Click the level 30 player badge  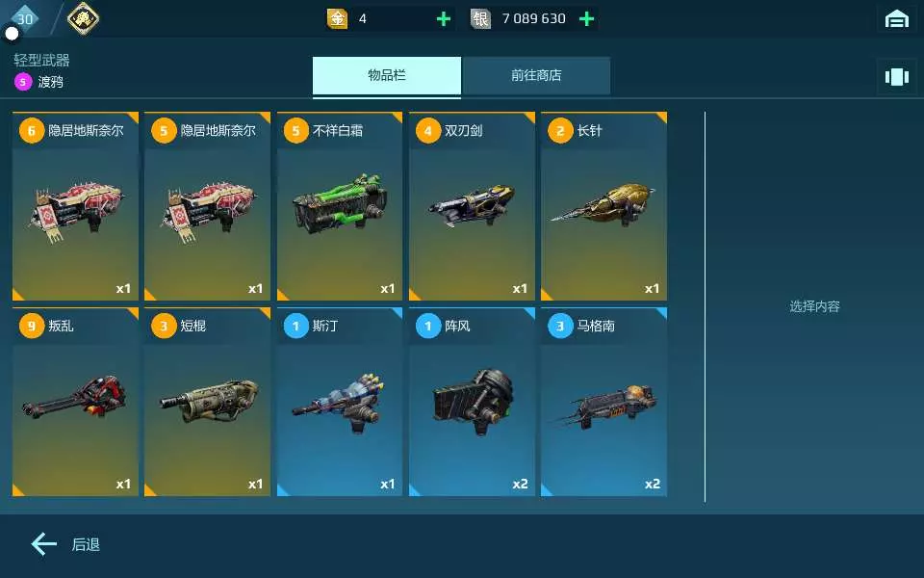pos(25,19)
